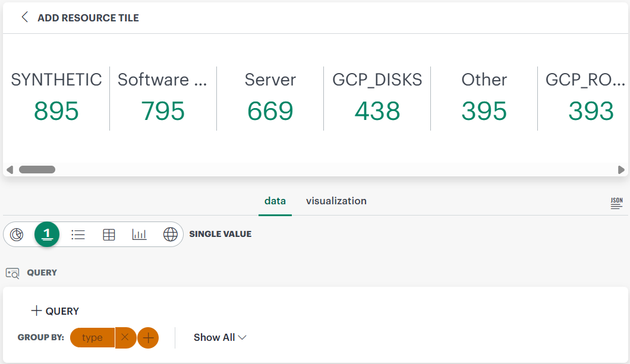This screenshot has width=630, height=364.
Task: Pick the bar chart visualization icon
Action: [x=140, y=234]
